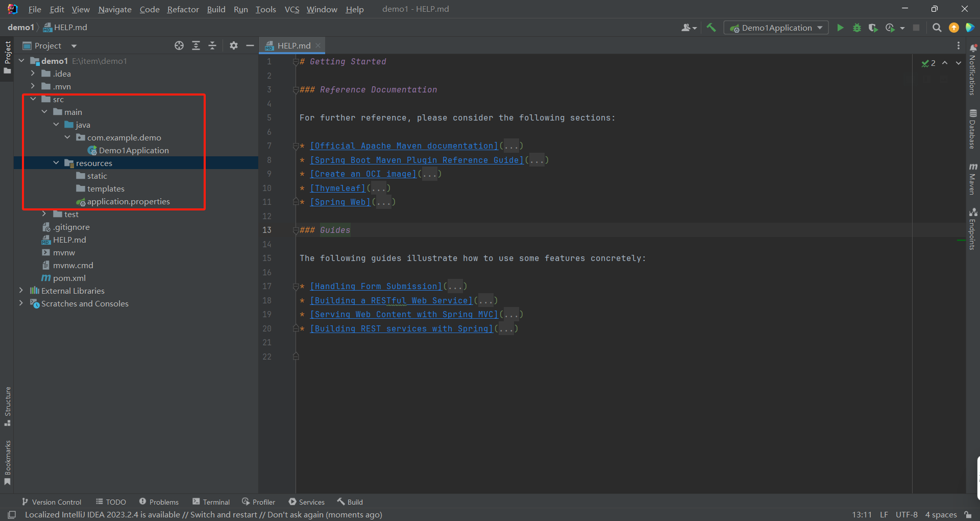Run Demo1Application with the green play icon
Viewport: 980px width, 521px height.
pyautogui.click(x=840, y=28)
